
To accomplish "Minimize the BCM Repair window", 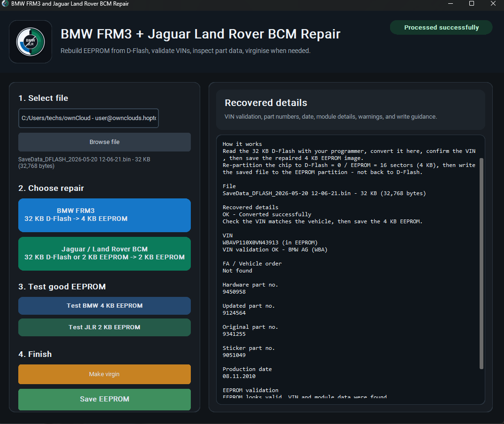I will (451, 4).
